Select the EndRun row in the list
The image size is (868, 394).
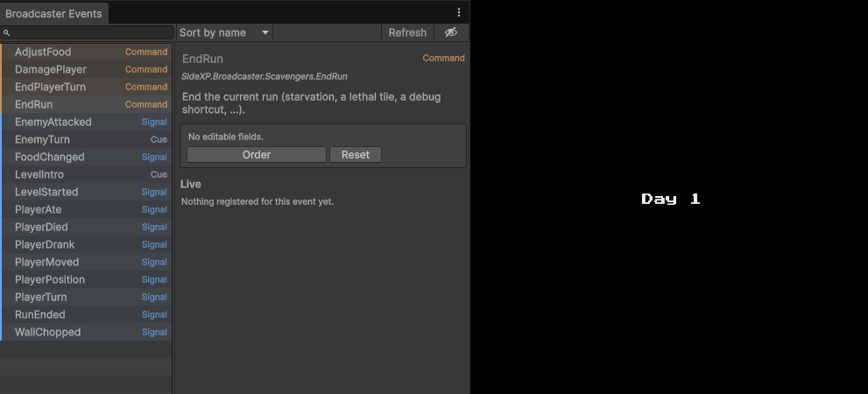coord(86,104)
